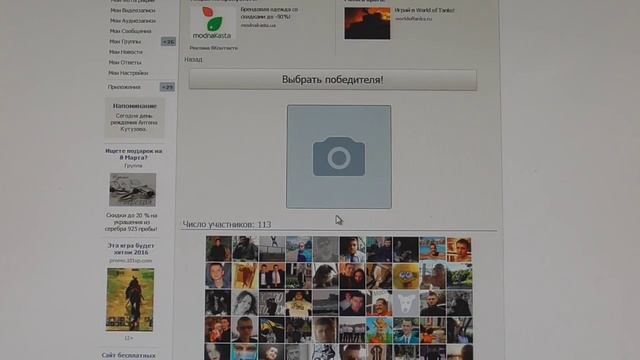Click the "Число участников: 113" label
Viewport: 640px width, 360px height.
[x=227, y=224]
